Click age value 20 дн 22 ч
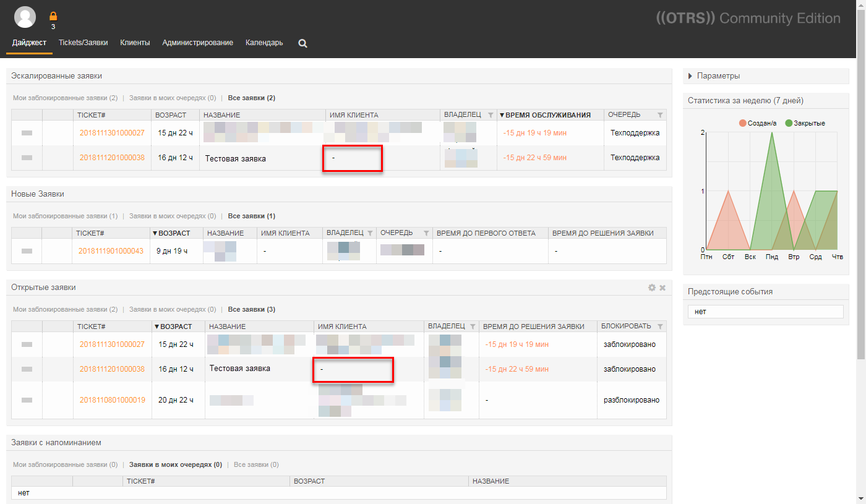 176,400
